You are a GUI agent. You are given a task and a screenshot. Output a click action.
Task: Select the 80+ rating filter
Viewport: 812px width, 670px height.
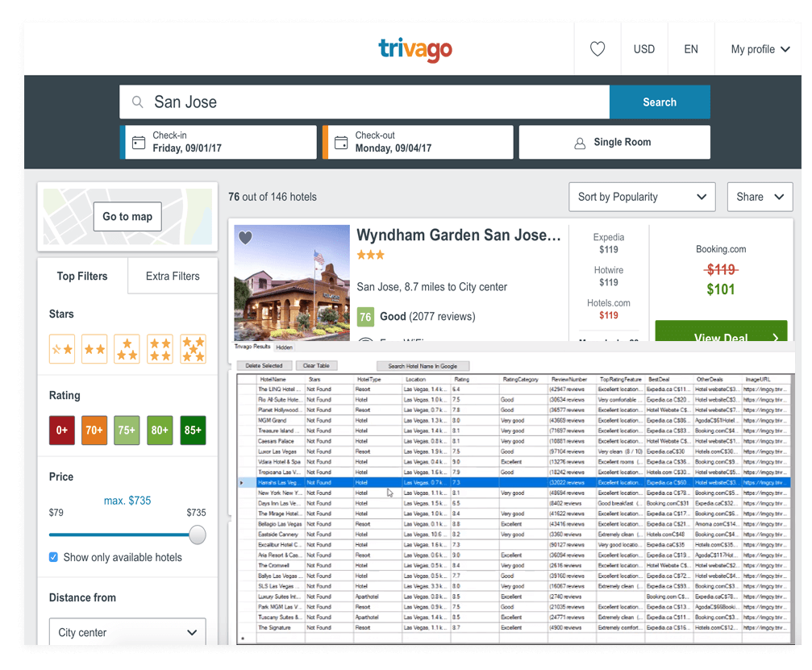tap(160, 431)
